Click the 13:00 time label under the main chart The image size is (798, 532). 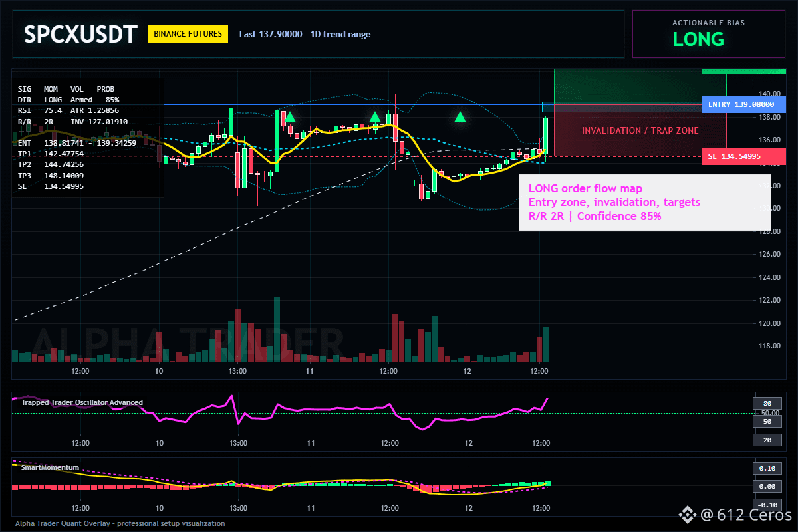[x=237, y=370]
